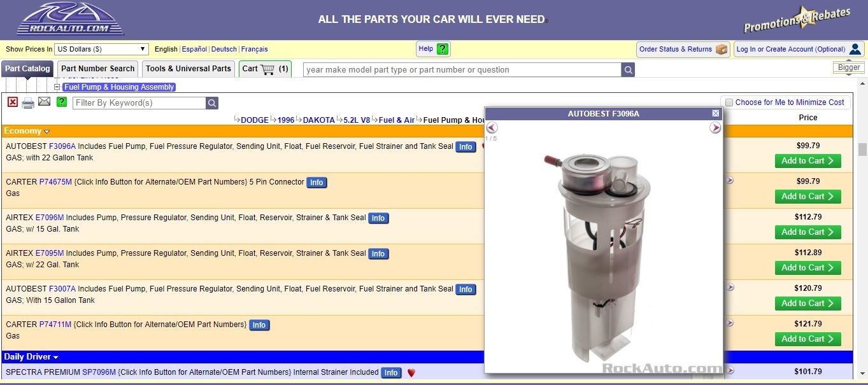Screen dimensions: 868x385
Task: Show previous image in the AUTOBEST F3096A popup
Action: click(x=492, y=128)
